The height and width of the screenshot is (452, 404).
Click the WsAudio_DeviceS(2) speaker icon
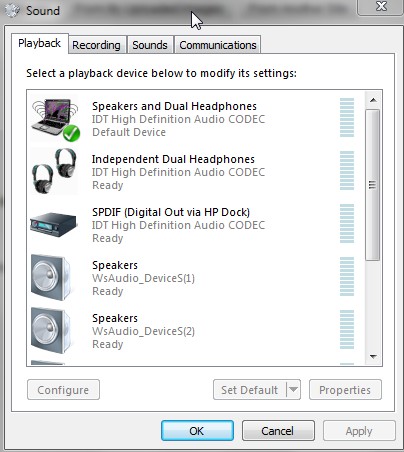51,330
